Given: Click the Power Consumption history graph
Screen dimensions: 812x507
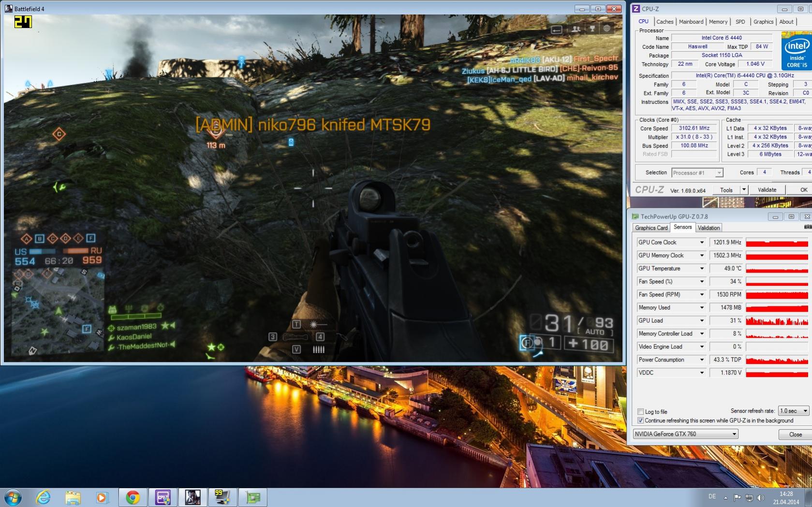Looking at the screenshot, I should tap(777, 360).
